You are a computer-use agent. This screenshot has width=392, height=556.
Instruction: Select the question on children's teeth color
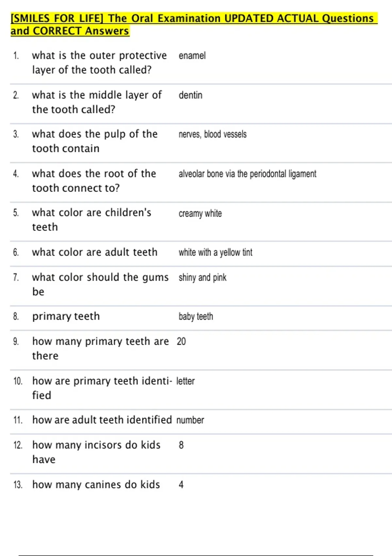91,219
